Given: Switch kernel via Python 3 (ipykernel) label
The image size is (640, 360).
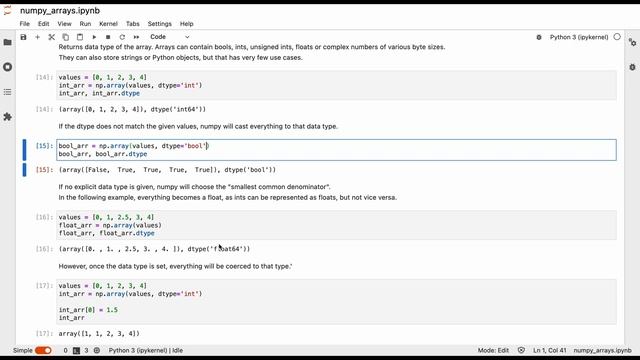Looking at the screenshot, I should 579,37.
